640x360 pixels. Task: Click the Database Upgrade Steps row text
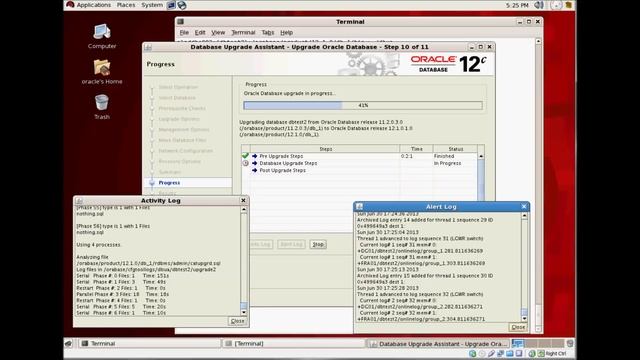(x=288, y=163)
